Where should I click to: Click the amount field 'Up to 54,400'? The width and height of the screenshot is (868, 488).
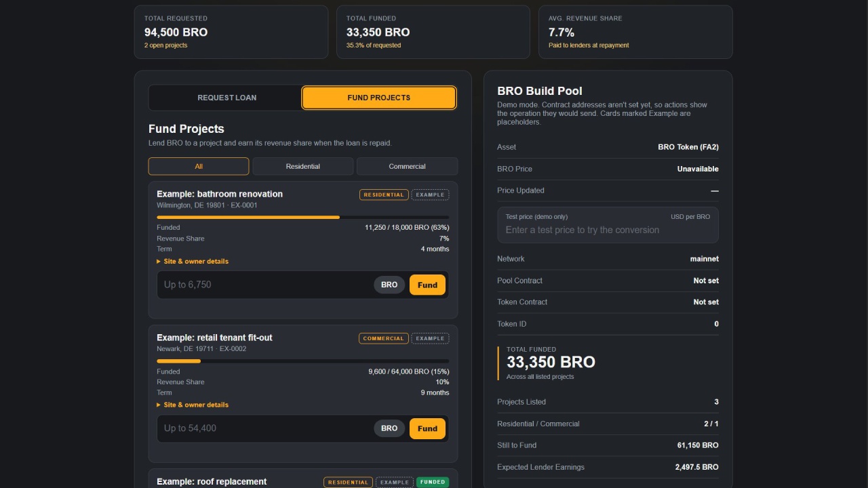coord(266,428)
